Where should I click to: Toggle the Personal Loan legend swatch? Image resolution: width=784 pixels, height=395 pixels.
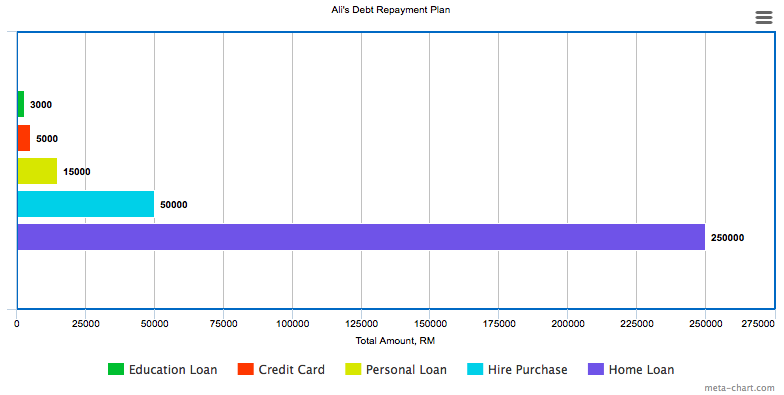coord(353,369)
